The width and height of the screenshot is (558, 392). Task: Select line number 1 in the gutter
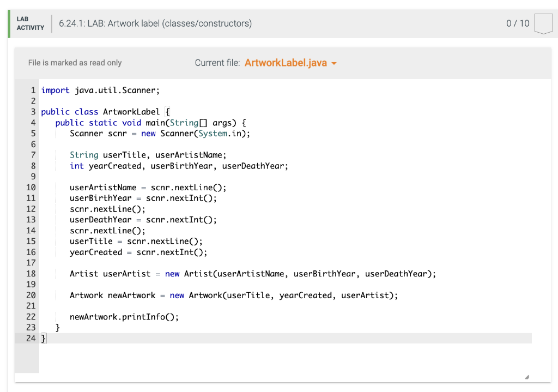tap(33, 90)
